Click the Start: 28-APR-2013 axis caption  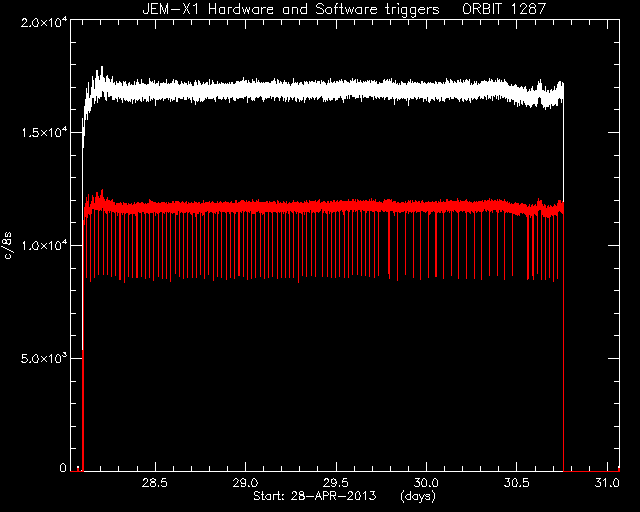[314, 496]
